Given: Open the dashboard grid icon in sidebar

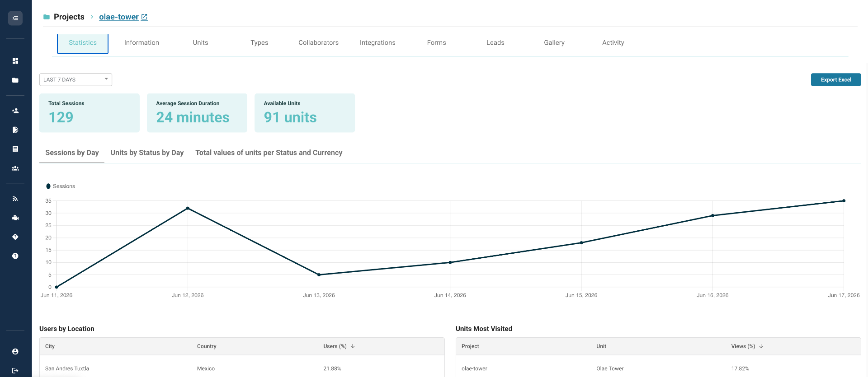Looking at the screenshot, I should coord(15,61).
